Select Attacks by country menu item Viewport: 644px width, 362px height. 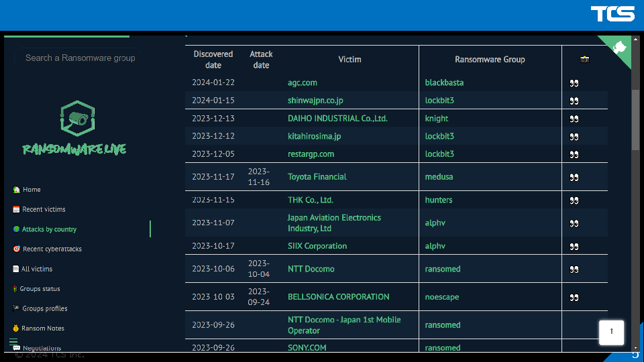(x=49, y=229)
